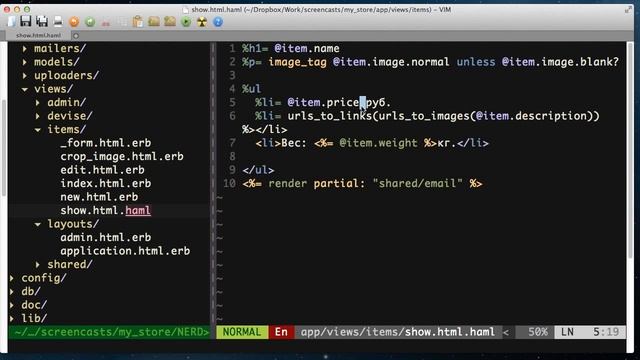Click the fullscreen arrows icon in title bar
Viewport: 640px width, 360px height.
tap(628, 9)
